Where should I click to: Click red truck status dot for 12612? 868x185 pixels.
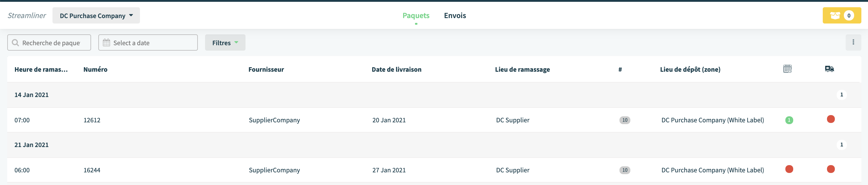click(x=831, y=119)
